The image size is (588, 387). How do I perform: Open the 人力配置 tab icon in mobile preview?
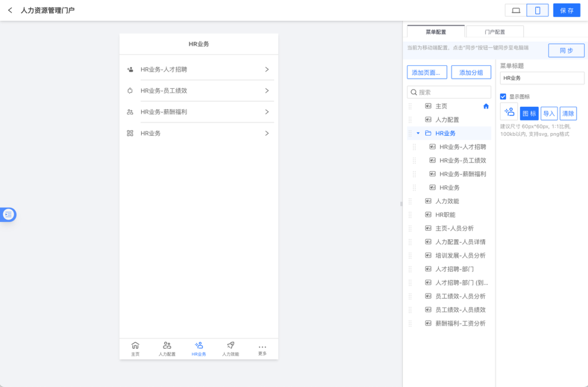[x=167, y=346]
